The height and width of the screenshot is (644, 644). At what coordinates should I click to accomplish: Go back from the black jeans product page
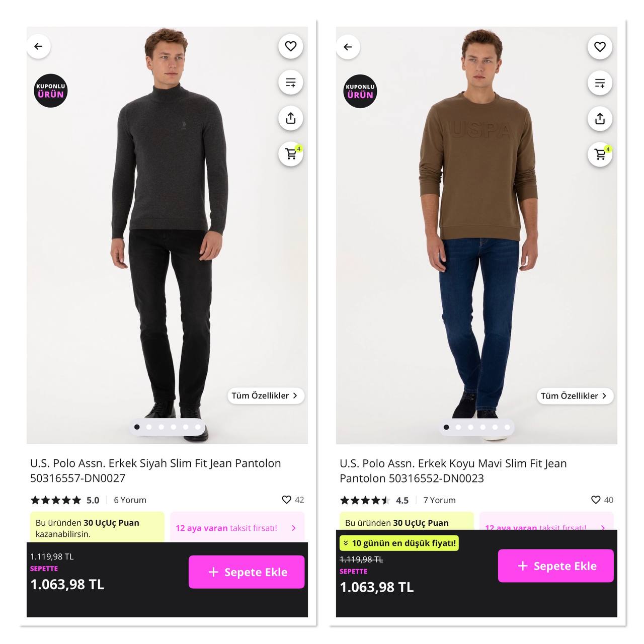click(39, 46)
